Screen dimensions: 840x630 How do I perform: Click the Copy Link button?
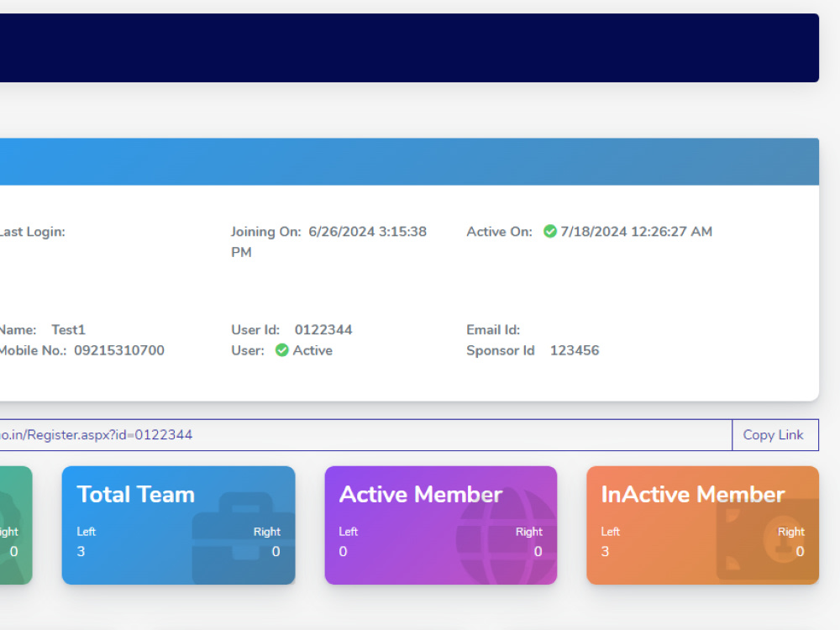[x=774, y=435]
